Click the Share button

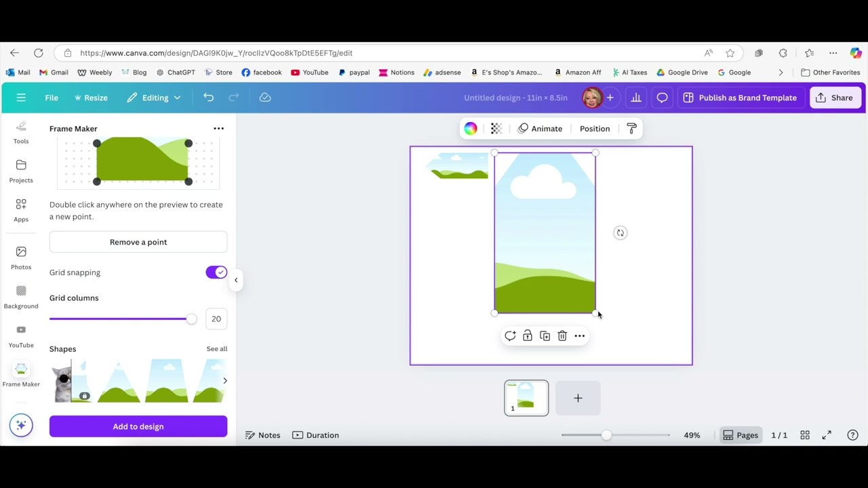tap(834, 98)
